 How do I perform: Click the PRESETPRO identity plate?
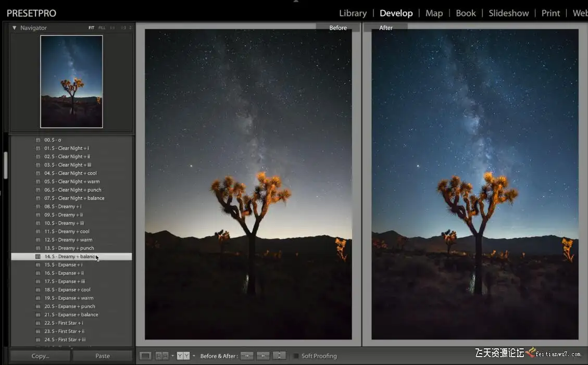(31, 14)
